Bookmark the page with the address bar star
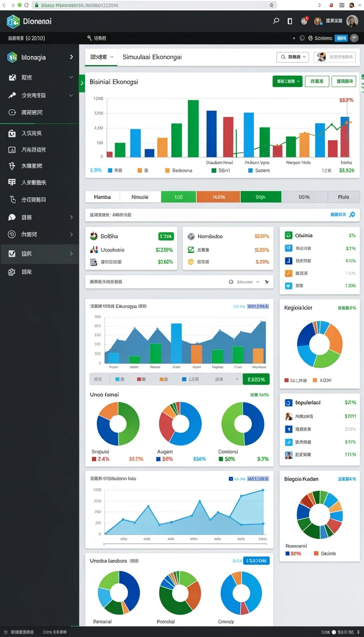Viewport: 364px width, 637px height. point(272,5)
